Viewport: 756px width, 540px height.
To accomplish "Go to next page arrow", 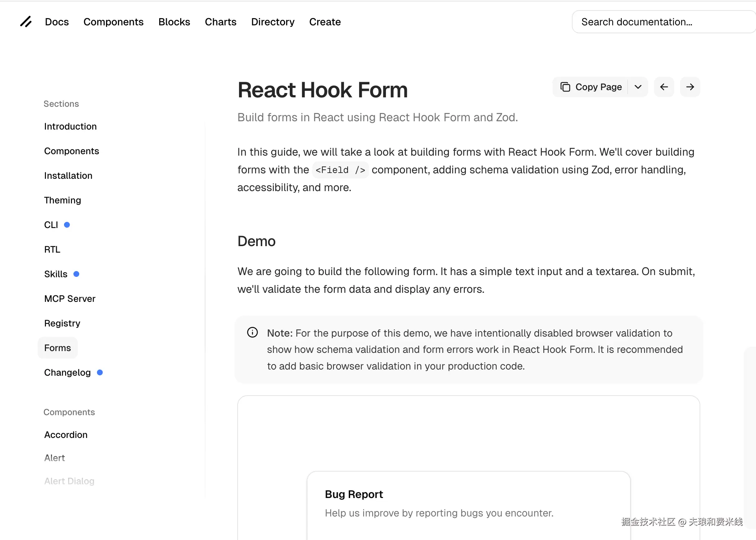I will pos(690,87).
